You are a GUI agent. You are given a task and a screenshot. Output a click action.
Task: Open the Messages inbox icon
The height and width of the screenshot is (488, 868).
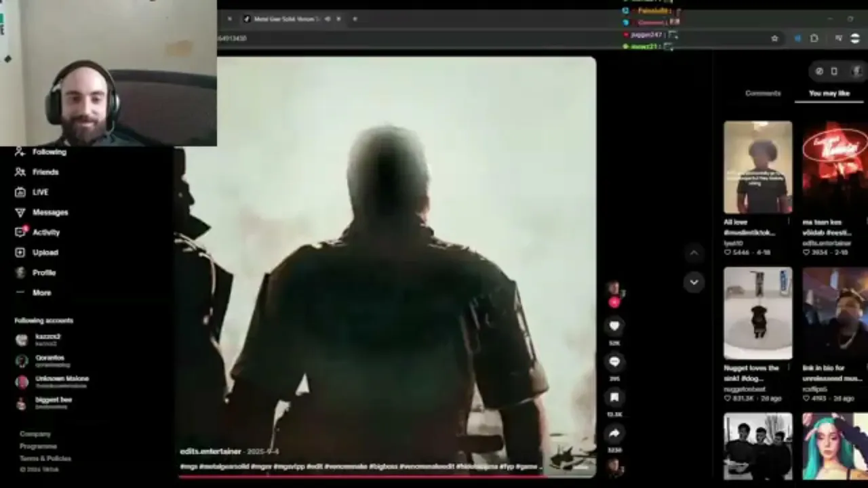pyautogui.click(x=20, y=212)
